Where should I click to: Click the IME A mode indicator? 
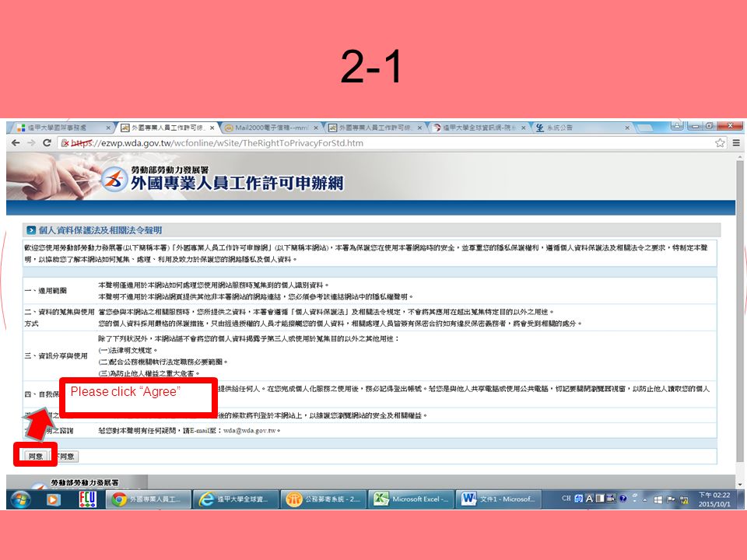[x=589, y=499]
